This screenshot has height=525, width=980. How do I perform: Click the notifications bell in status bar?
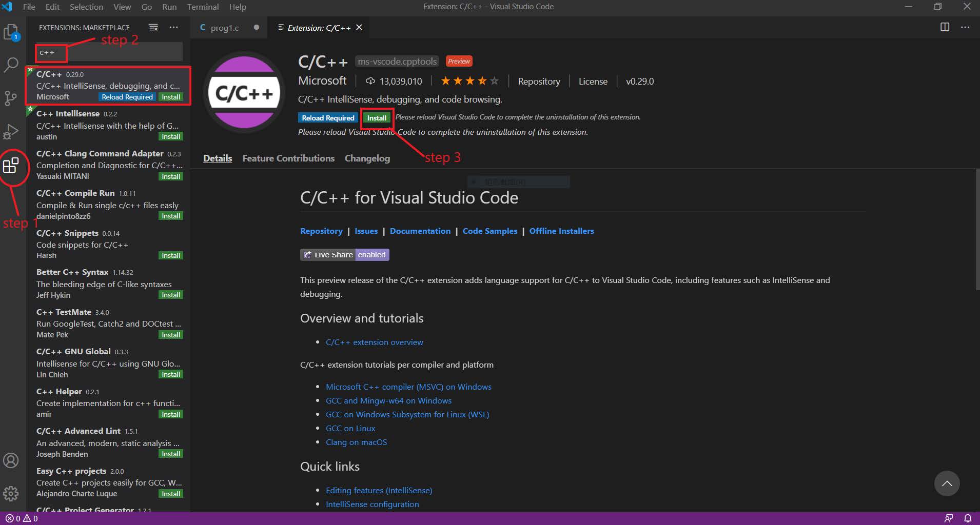click(x=969, y=518)
